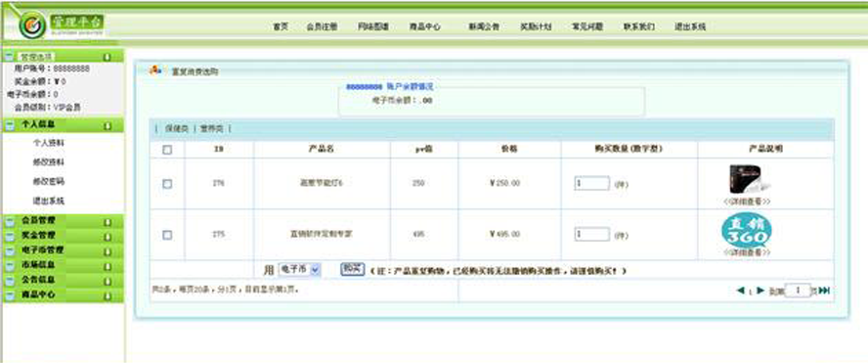The height and width of the screenshot is (363, 868).
Task: Expand the 会员管理 section arrow
Action: (x=108, y=222)
